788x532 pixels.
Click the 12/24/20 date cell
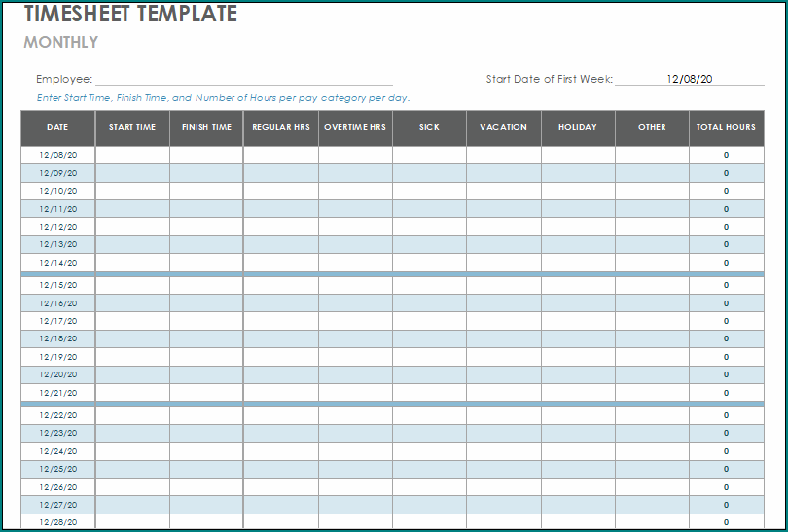tap(57, 451)
